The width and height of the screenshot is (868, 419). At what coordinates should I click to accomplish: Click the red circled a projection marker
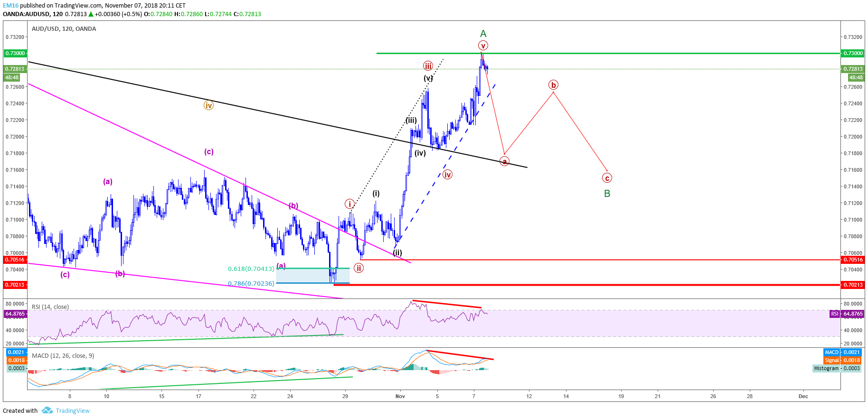[x=504, y=161]
